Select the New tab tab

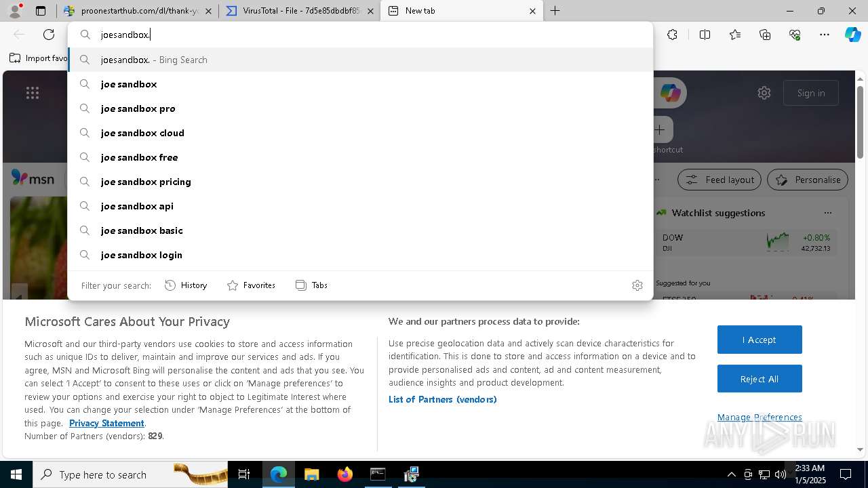click(462, 11)
